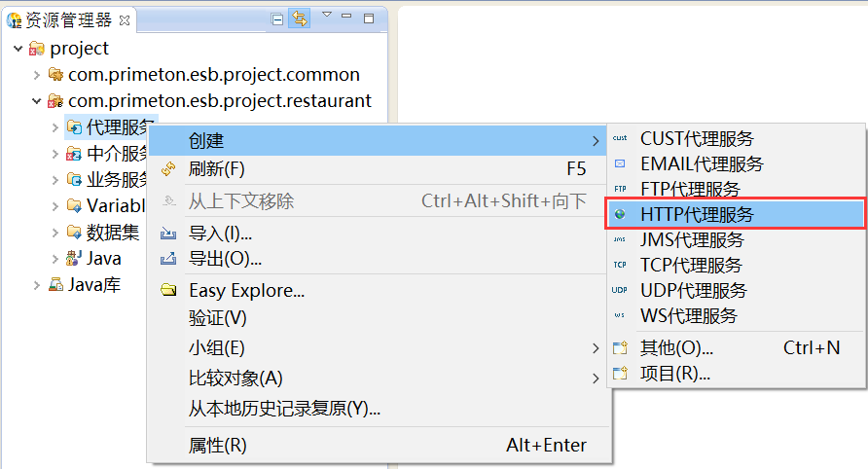This screenshot has height=469, width=868.
Task: Click the project folder icon
Action: click(x=37, y=49)
